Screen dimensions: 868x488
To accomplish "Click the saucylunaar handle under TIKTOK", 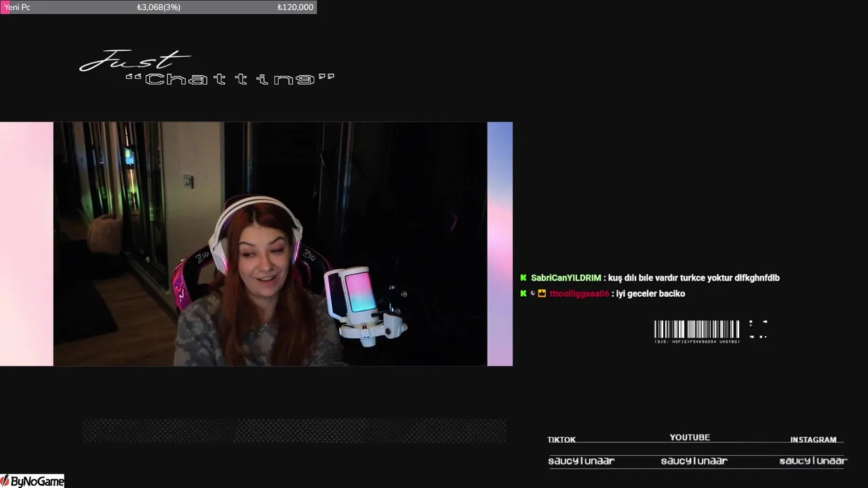I will [x=581, y=461].
